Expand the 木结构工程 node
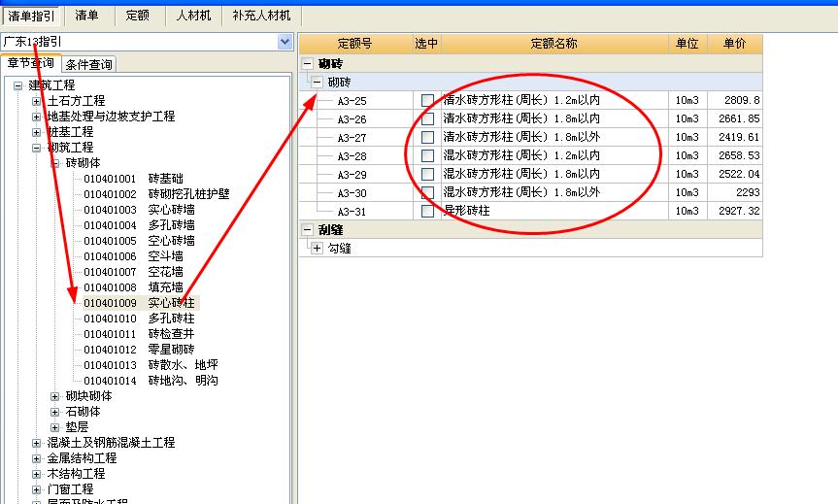Viewport: 838px width, 504px height. [36, 474]
